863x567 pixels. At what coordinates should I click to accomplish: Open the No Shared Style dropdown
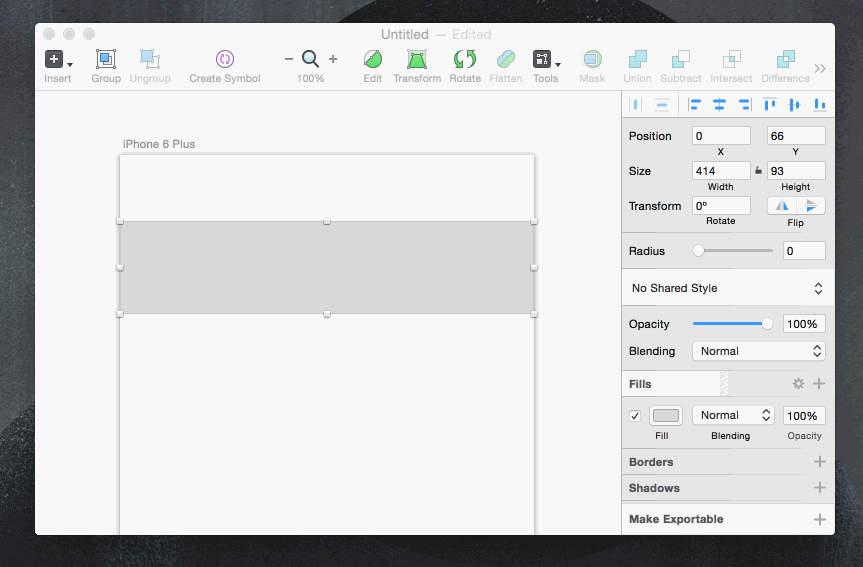[728, 288]
